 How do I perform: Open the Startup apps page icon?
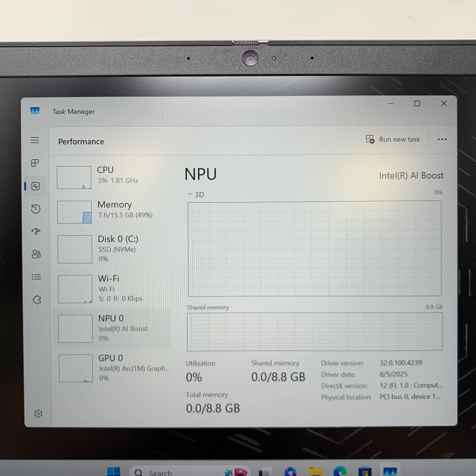(x=36, y=231)
